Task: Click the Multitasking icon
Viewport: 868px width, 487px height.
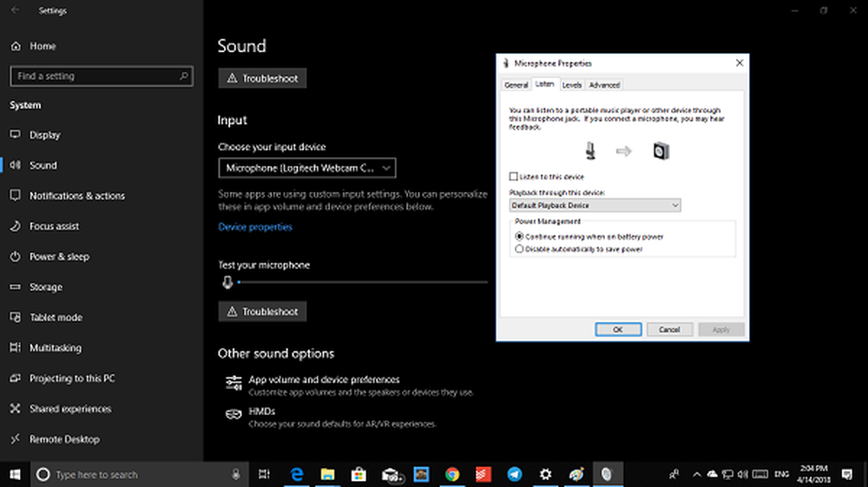Action: [x=15, y=347]
